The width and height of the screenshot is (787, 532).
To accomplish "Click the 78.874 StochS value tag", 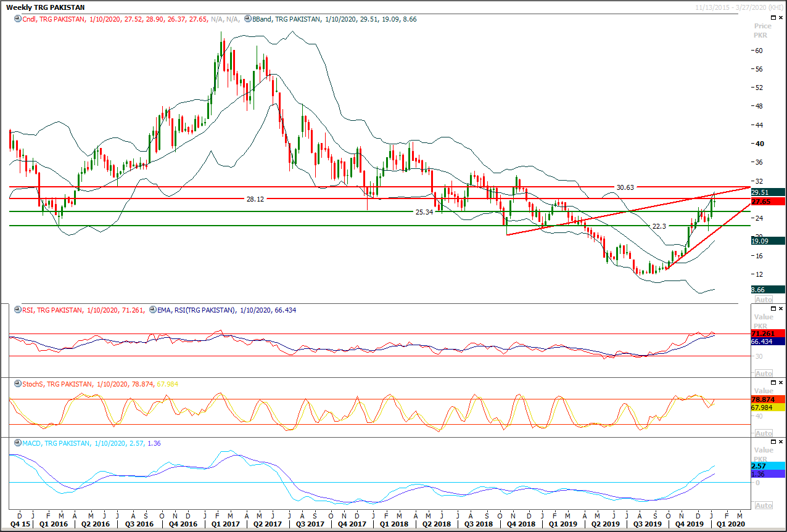I will 767,399.
